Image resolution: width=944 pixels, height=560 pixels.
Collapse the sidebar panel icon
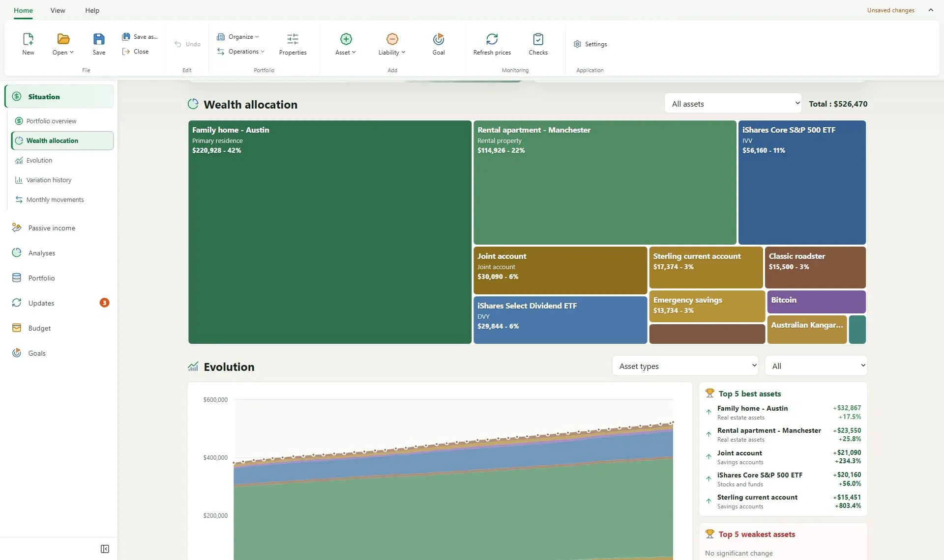pyautogui.click(x=105, y=549)
